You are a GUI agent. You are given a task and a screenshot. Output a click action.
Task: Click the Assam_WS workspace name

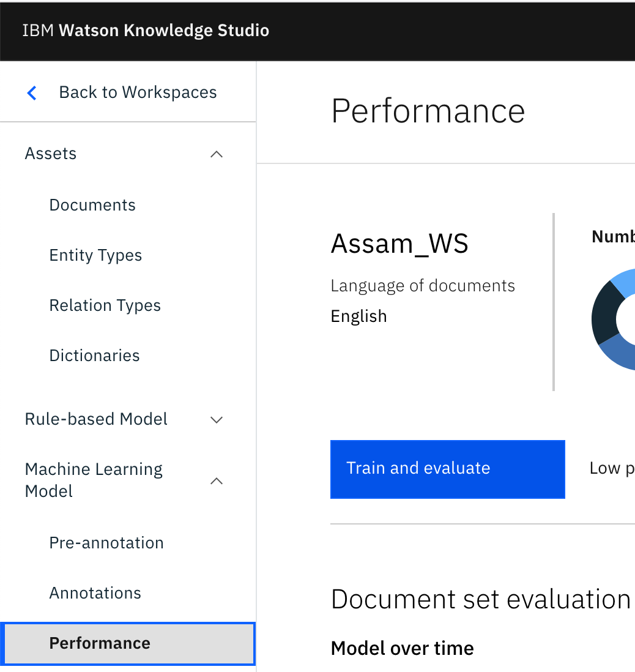click(399, 244)
